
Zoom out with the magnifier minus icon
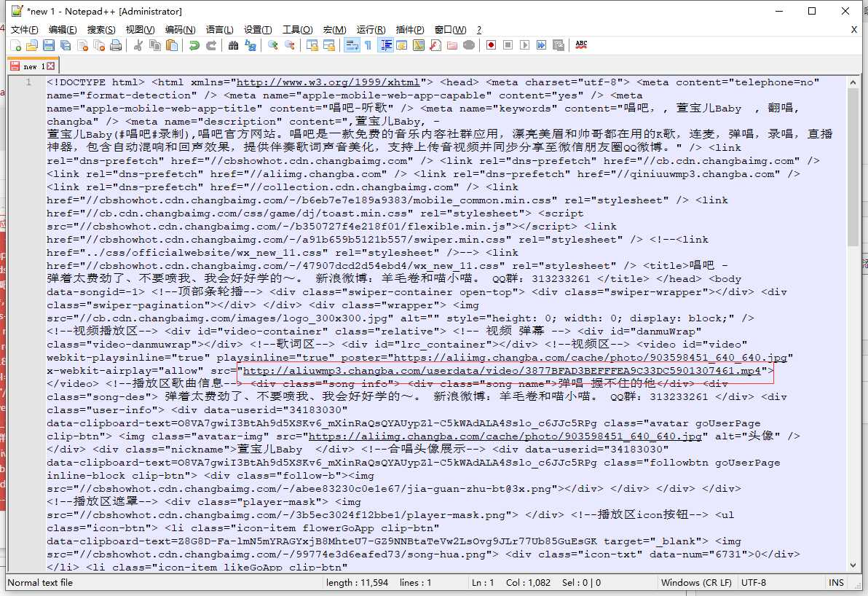click(x=290, y=45)
